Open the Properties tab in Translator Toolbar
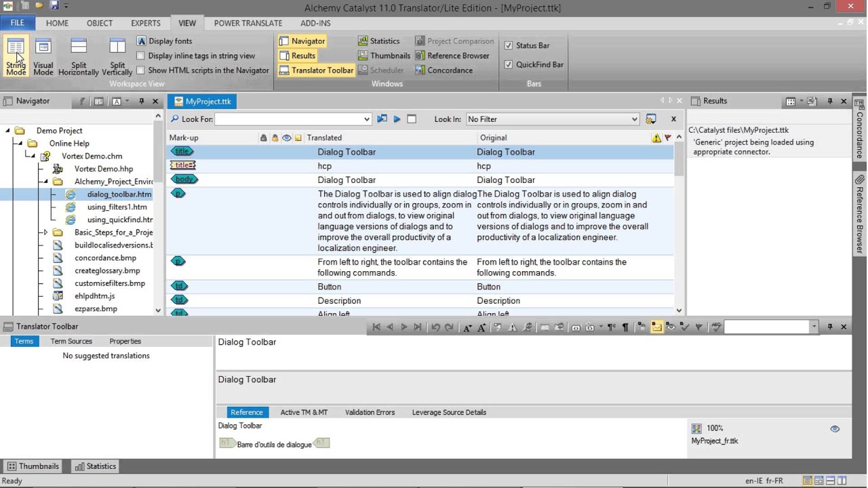Viewport: 868px width, 488px height. [x=125, y=342]
